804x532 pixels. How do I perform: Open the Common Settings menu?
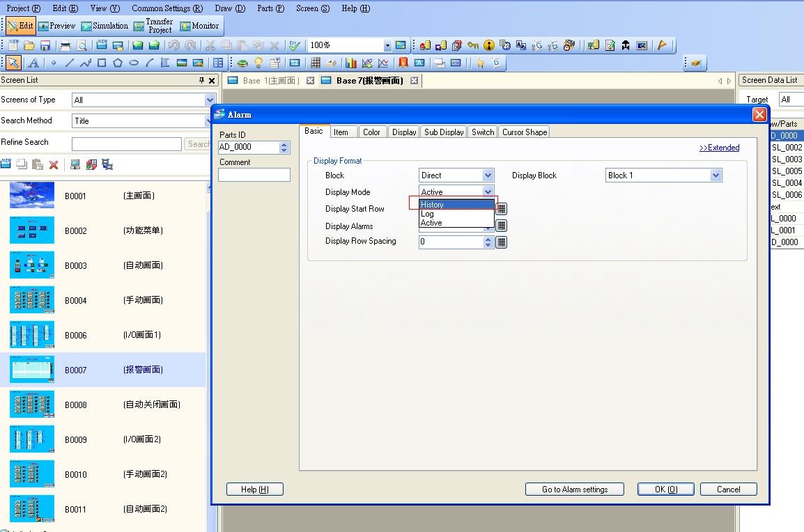(x=167, y=8)
